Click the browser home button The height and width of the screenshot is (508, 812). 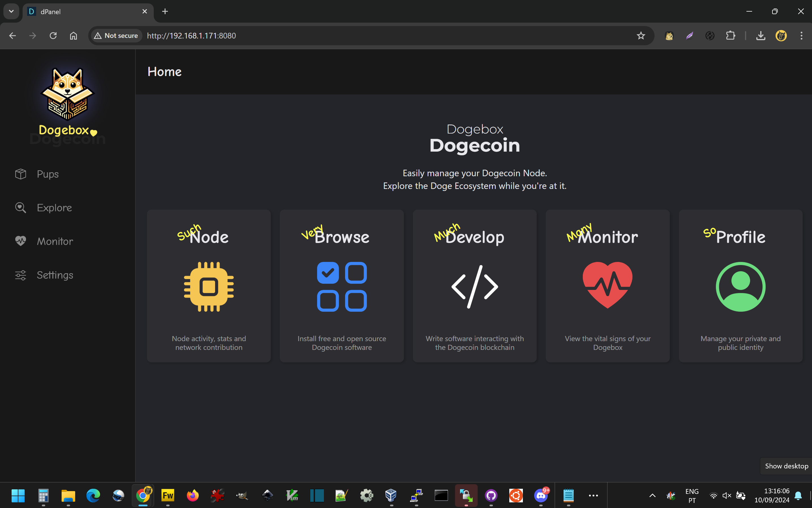point(73,36)
